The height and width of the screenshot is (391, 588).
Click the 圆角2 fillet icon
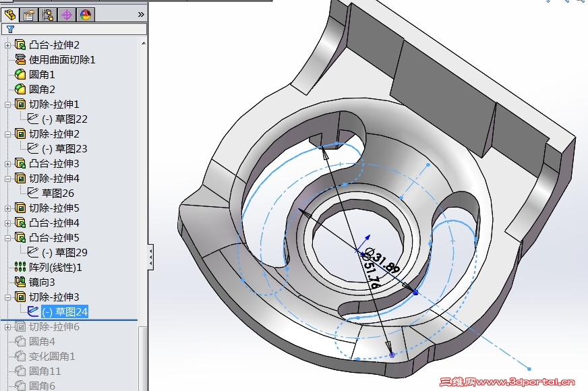[x=20, y=89]
